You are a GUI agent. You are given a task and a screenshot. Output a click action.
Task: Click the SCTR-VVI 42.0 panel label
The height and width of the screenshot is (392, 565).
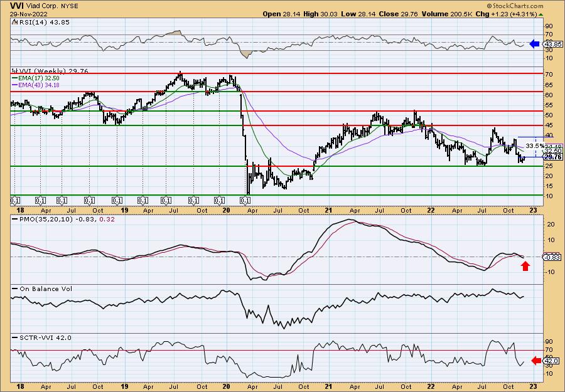42,337
